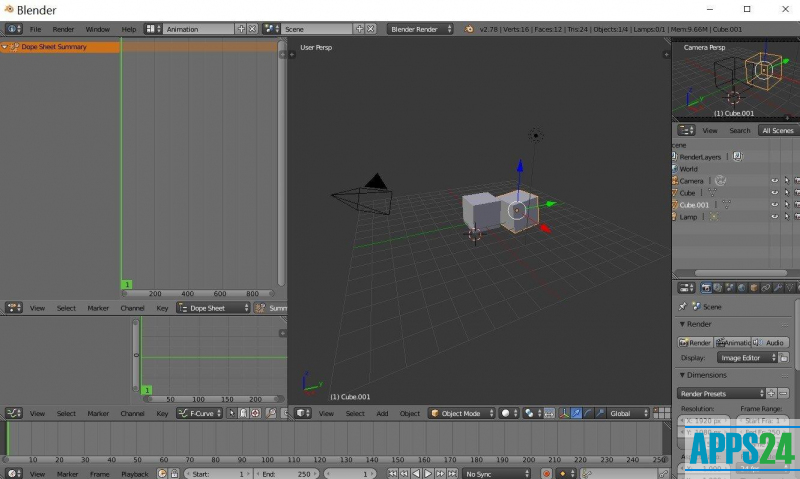Open the Dope Sheet mode dropdown
This screenshot has width=800, height=479.
pyautogui.click(x=213, y=308)
